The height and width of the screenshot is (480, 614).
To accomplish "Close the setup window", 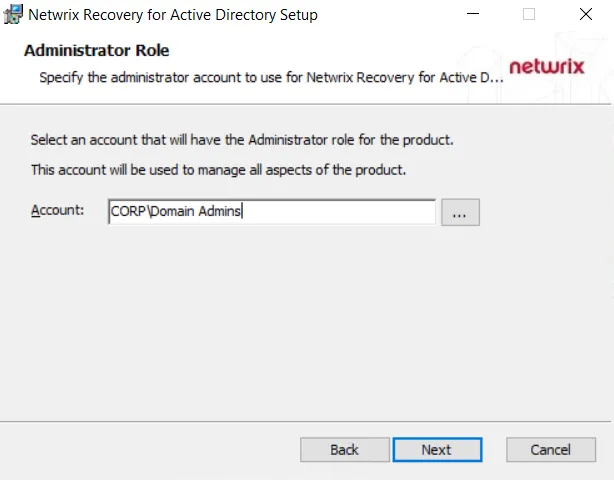I will [586, 14].
